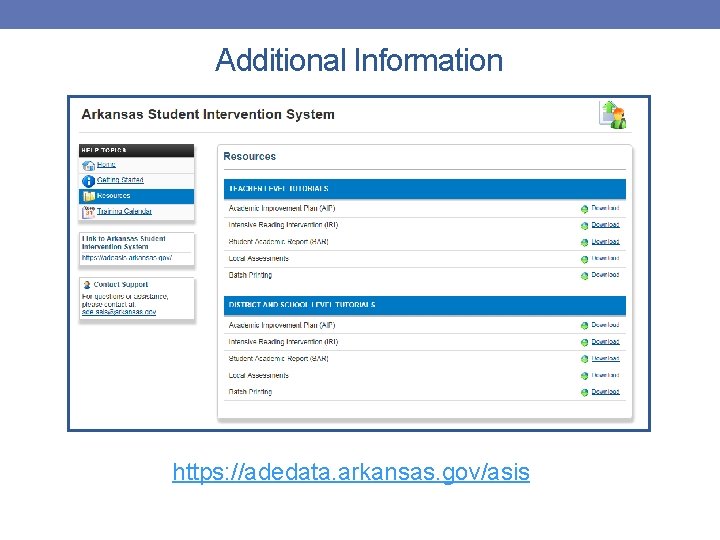Click the Teacher Level Tutorials section header
Image resolution: width=720 pixels, height=540 pixels.
point(425,189)
